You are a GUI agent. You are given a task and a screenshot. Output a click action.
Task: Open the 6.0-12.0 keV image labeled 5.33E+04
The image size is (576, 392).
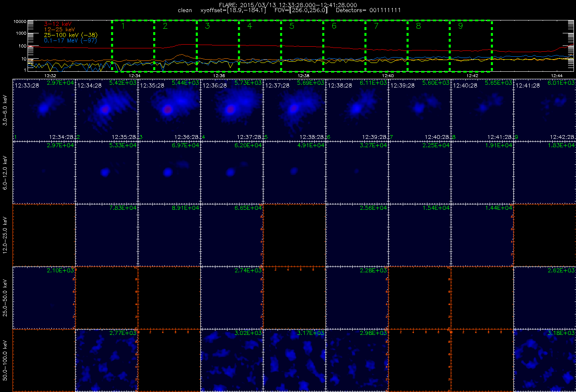pyautogui.click(x=106, y=173)
